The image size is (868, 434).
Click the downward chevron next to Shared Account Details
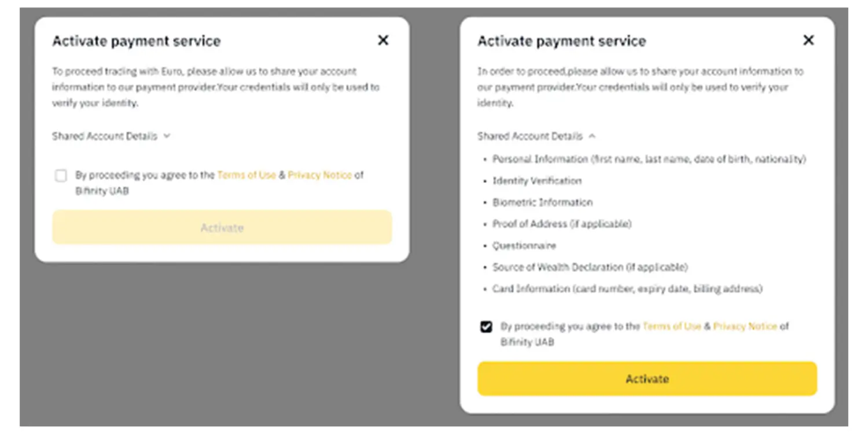(x=167, y=136)
